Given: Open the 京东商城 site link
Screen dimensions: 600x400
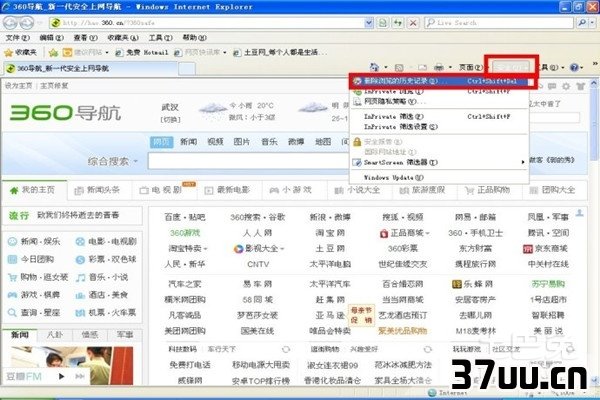Looking at the screenshot, I should pyautogui.click(x=546, y=248).
